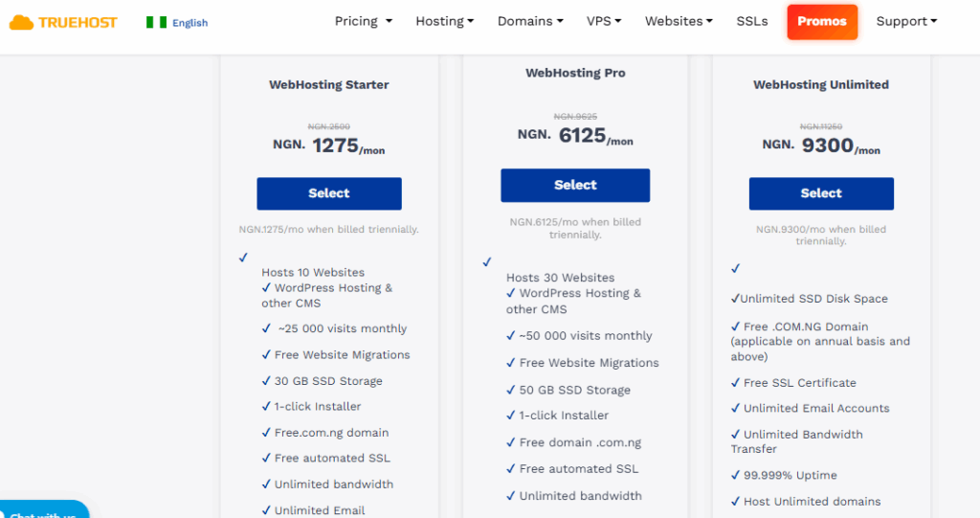Expand the Hosting dropdown menu
Image resolution: width=980 pixels, height=518 pixels.
(x=444, y=21)
